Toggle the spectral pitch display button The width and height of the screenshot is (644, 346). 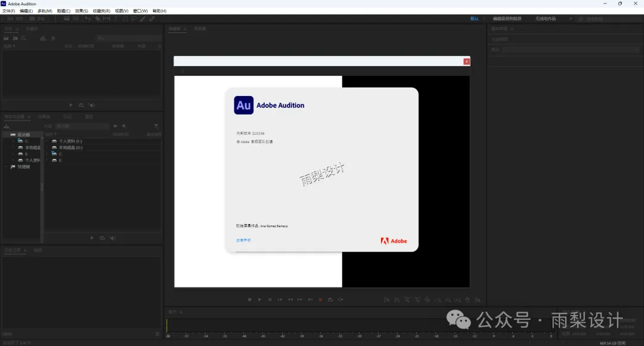coord(76,19)
